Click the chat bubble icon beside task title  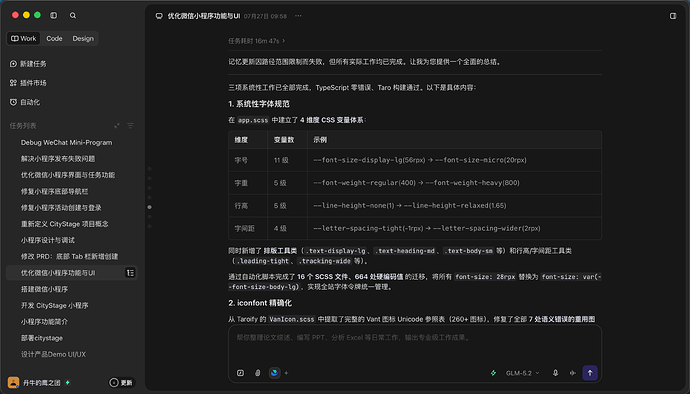tap(159, 16)
